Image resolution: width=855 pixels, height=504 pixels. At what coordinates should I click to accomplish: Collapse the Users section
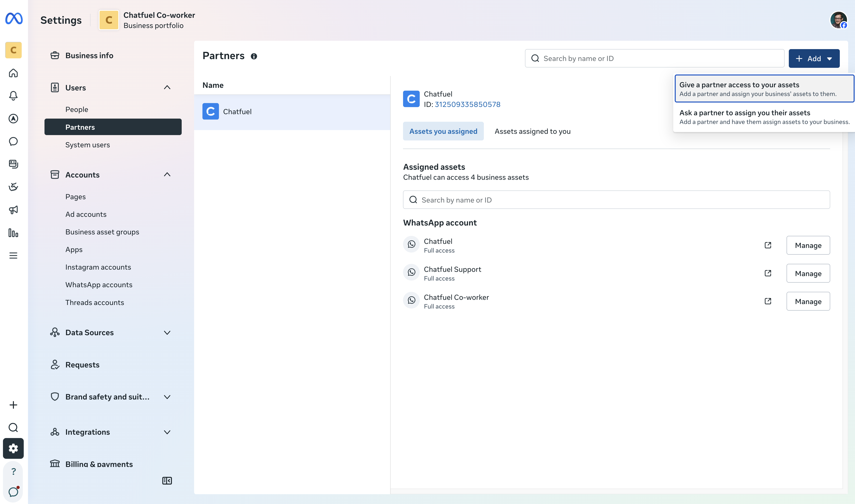167,88
